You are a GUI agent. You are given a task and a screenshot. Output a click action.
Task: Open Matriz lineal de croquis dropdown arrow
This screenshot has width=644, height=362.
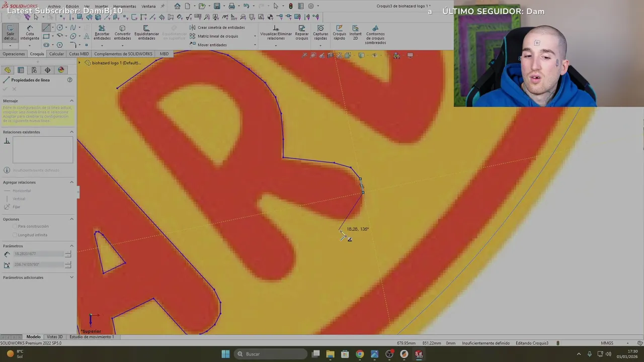click(x=255, y=36)
